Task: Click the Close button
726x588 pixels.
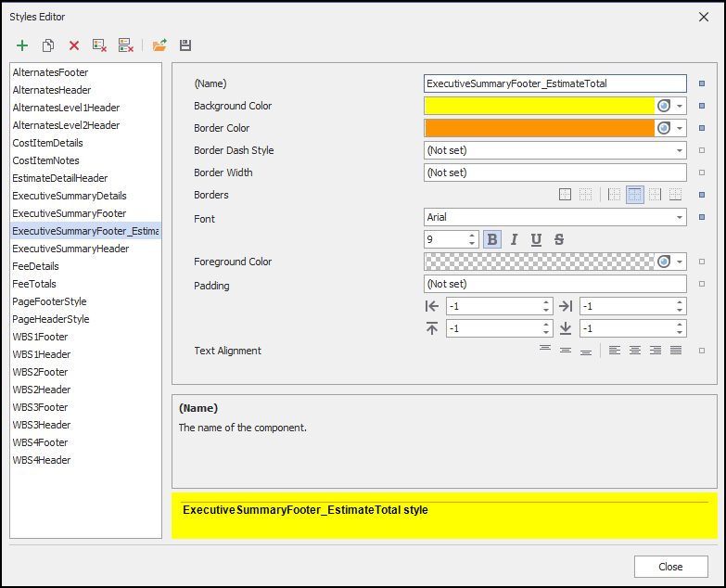Action: [x=671, y=567]
